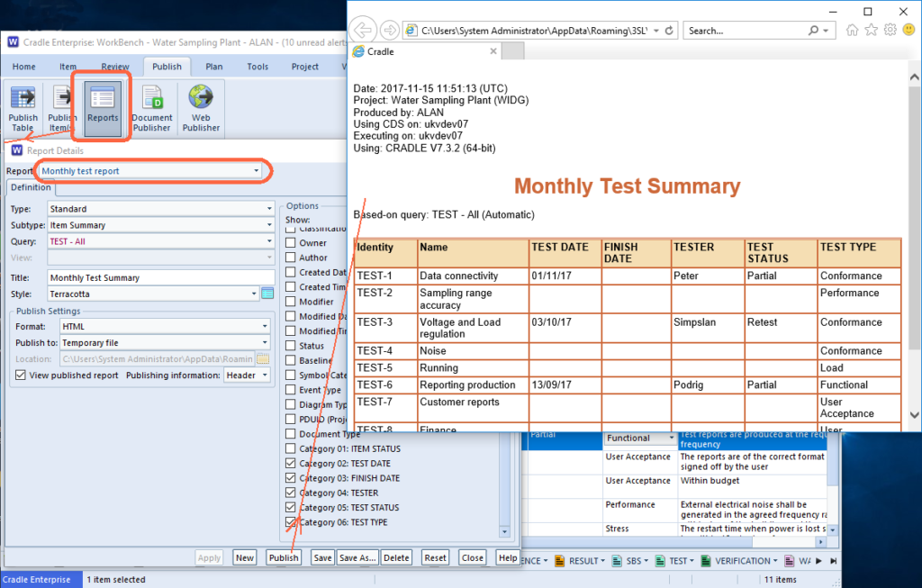Image resolution: width=922 pixels, height=588 pixels.
Task: Switch to the Tools ribbon tab
Action: pyautogui.click(x=258, y=66)
